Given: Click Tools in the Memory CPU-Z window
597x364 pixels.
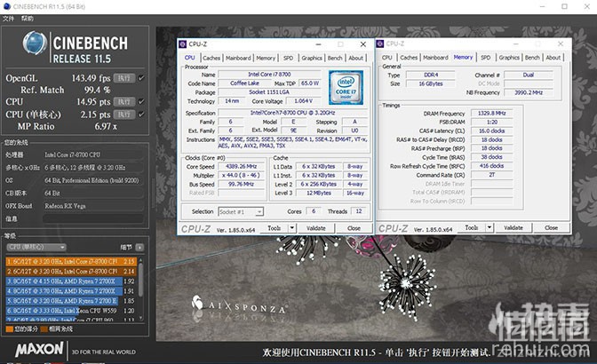Looking at the screenshot, I should [472, 228].
